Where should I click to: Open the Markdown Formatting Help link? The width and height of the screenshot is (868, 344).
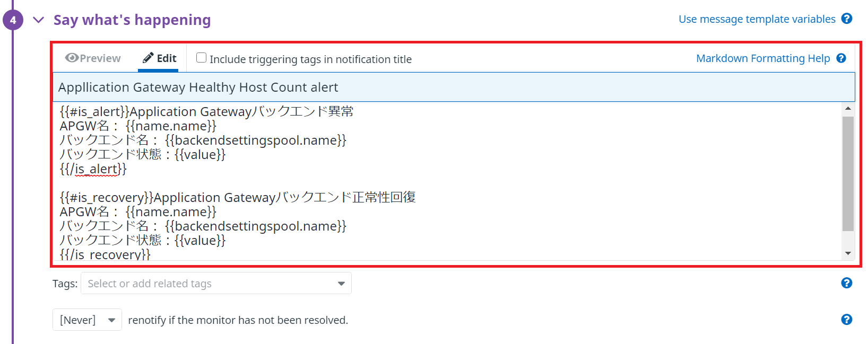click(763, 58)
